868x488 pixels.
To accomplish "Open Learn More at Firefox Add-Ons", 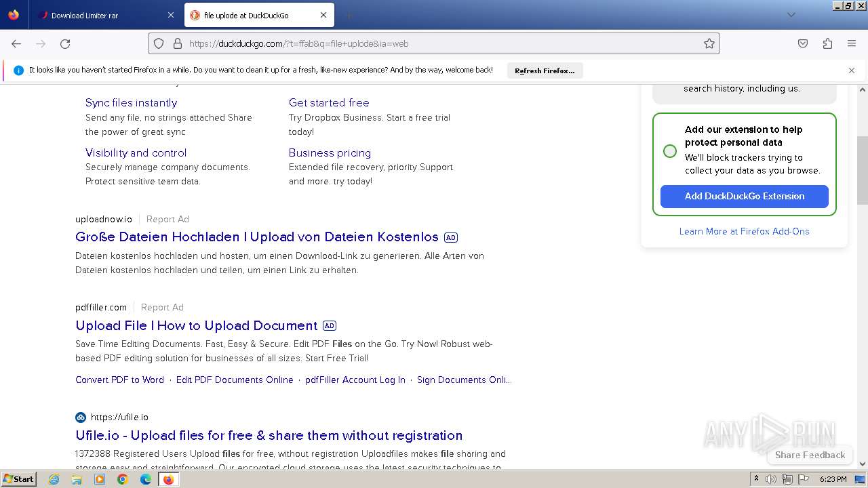I will [745, 231].
